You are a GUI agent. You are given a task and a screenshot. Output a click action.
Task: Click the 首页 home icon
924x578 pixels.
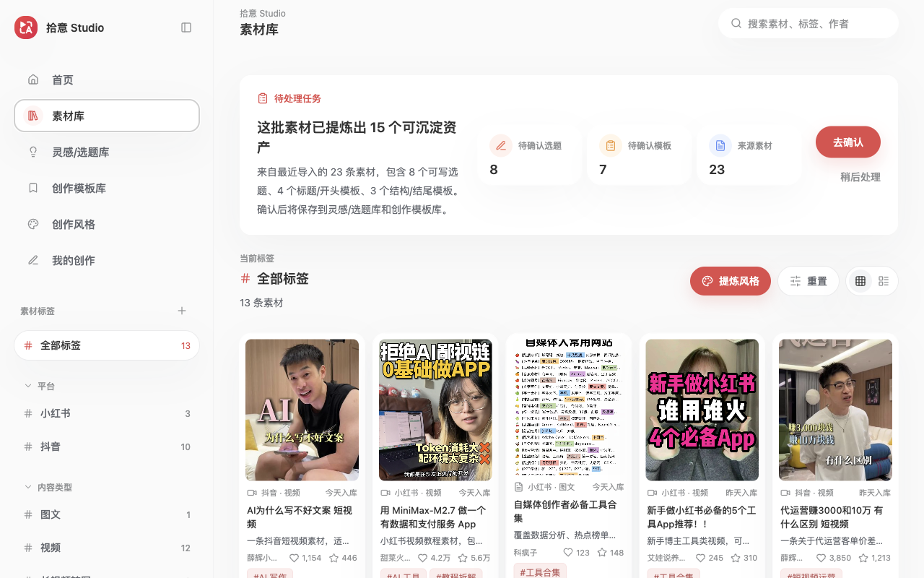pos(33,79)
